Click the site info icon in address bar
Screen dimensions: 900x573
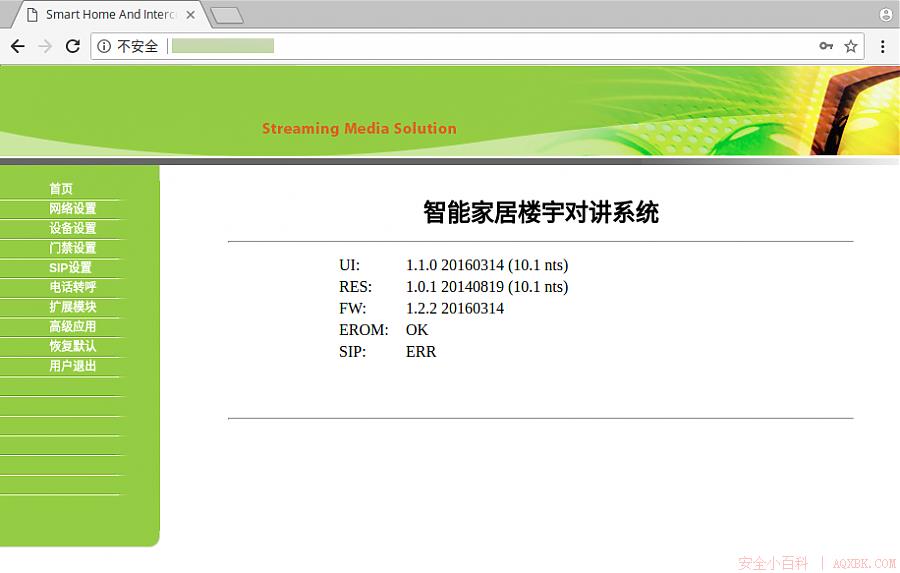point(104,46)
